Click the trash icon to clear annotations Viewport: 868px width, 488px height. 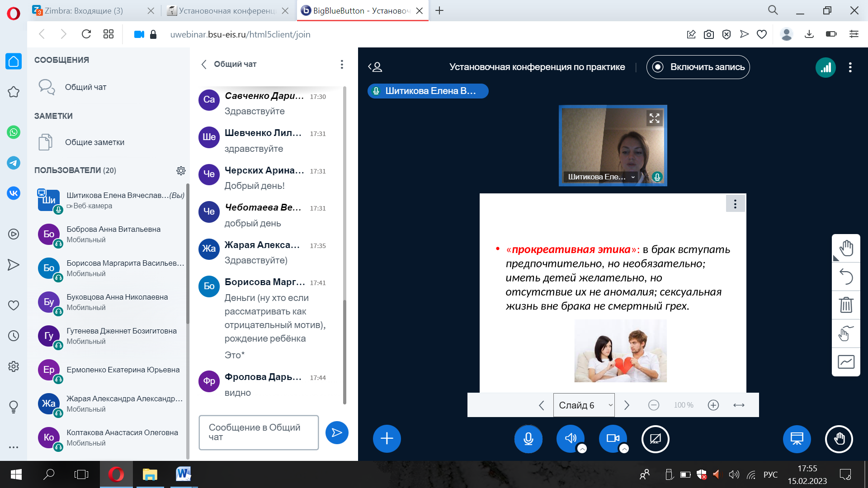[846, 305]
